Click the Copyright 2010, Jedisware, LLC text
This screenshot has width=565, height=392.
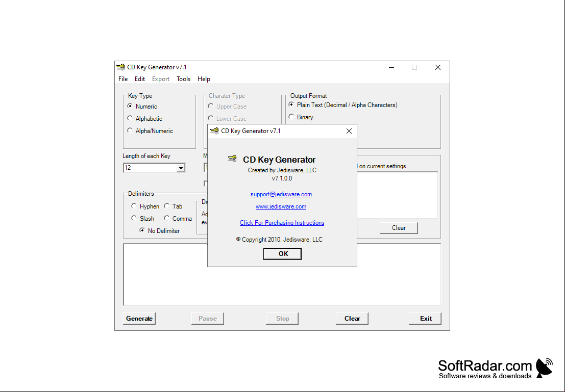click(279, 240)
